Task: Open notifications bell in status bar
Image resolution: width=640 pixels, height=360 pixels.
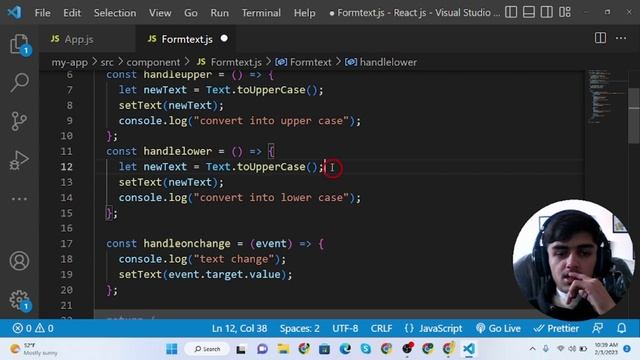Action: pos(621,328)
